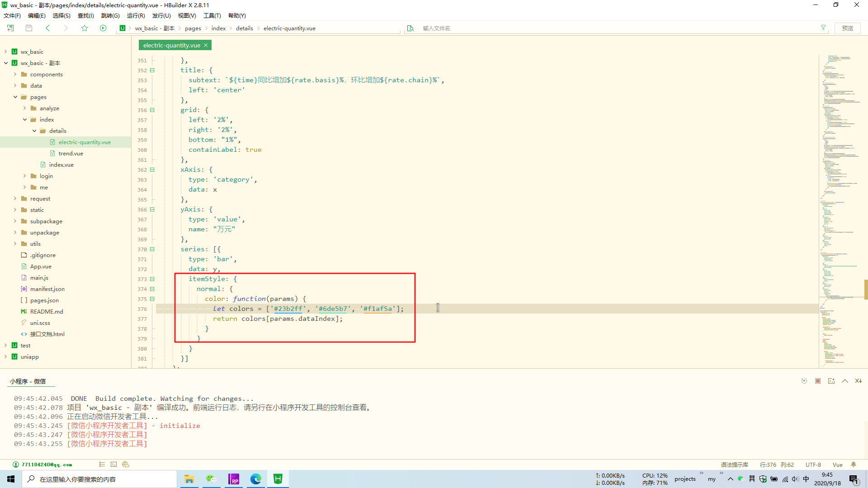868x488 pixels.
Task: Open the Windows Start menu
Action: pos(11,479)
